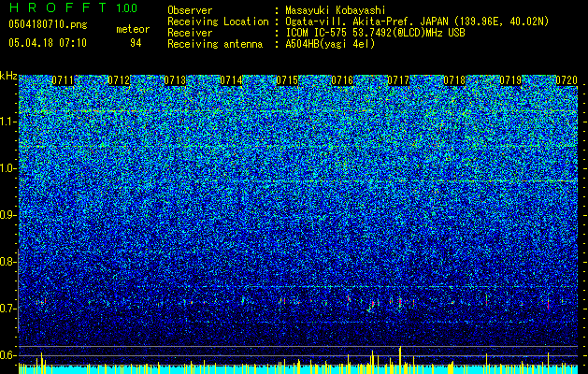This screenshot has width=588, height=374.
Task: Click the 0.6 kHz axis label
Action: tap(7, 355)
